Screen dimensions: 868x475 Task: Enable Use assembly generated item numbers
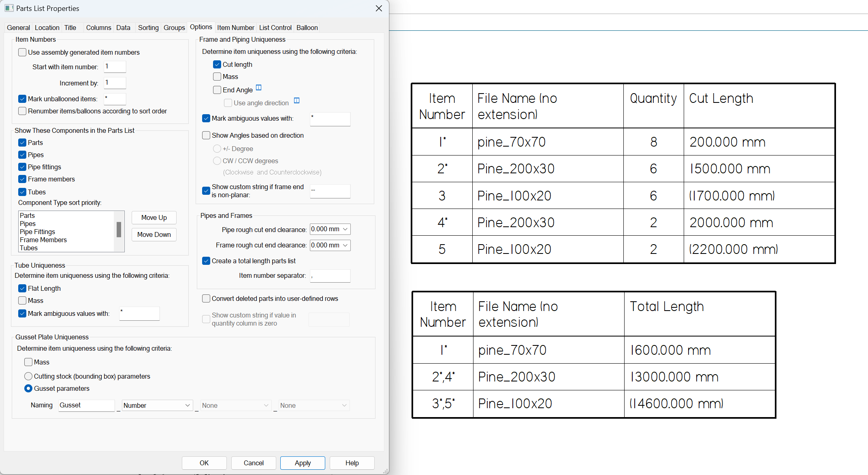click(x=23, y=52)
